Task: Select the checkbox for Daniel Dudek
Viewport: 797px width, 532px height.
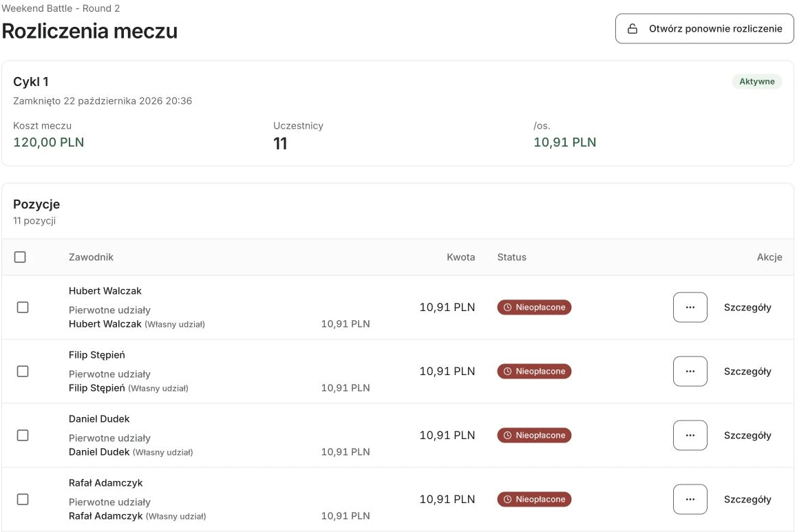Action: pos(23,436)
